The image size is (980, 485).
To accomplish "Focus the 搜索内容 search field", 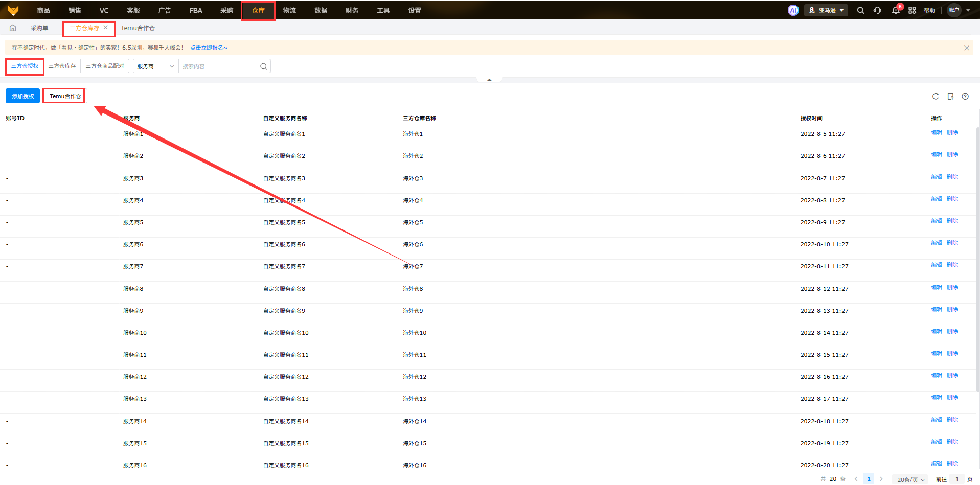I will (x=220, y=66).
